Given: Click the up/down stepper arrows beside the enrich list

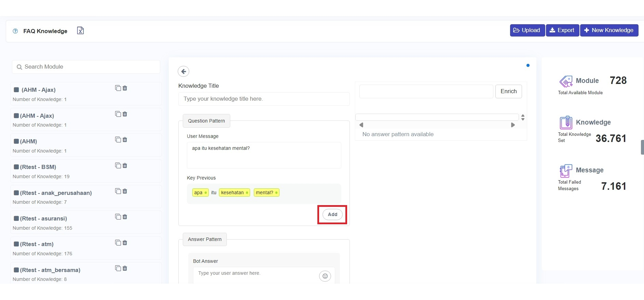Looking at the screenshot, I should [523, 117].
